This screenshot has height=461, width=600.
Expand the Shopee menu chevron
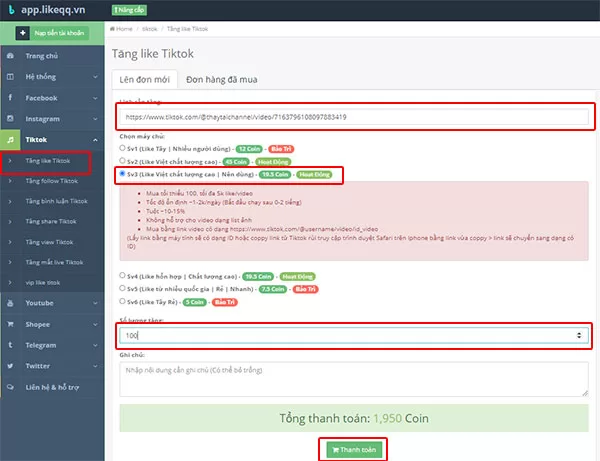tap(95, 324)
